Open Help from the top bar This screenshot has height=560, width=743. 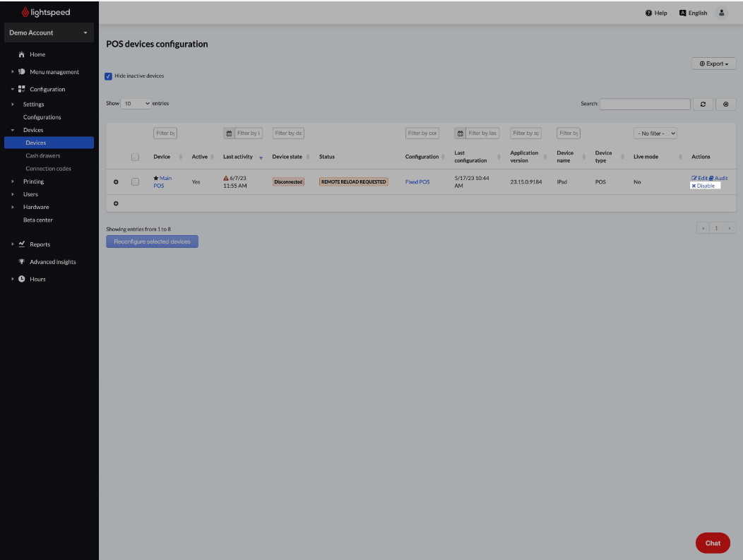[656, 13]
